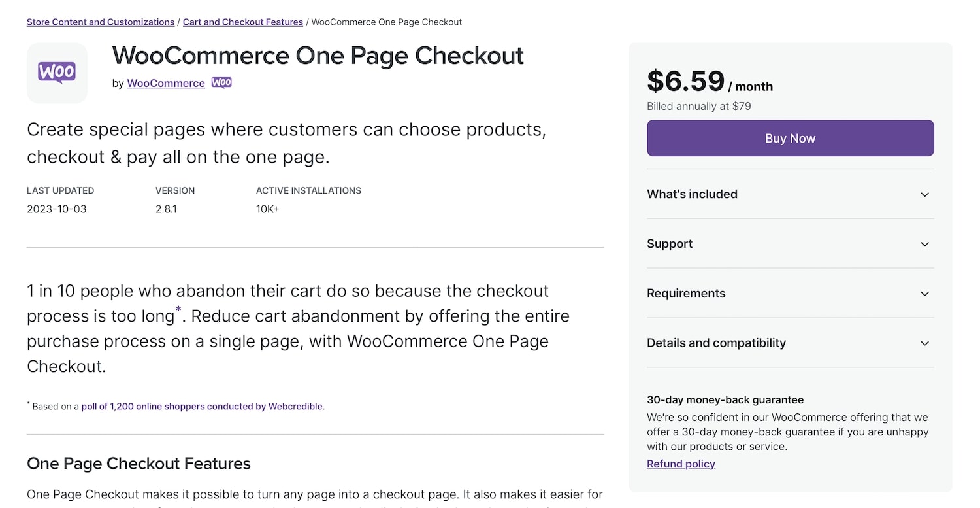
Task: Click the Webcredible poll link
Action: 202,406
